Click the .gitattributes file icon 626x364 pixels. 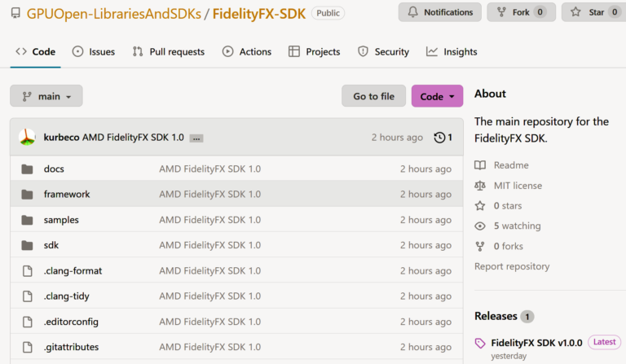tap(28, 347)
